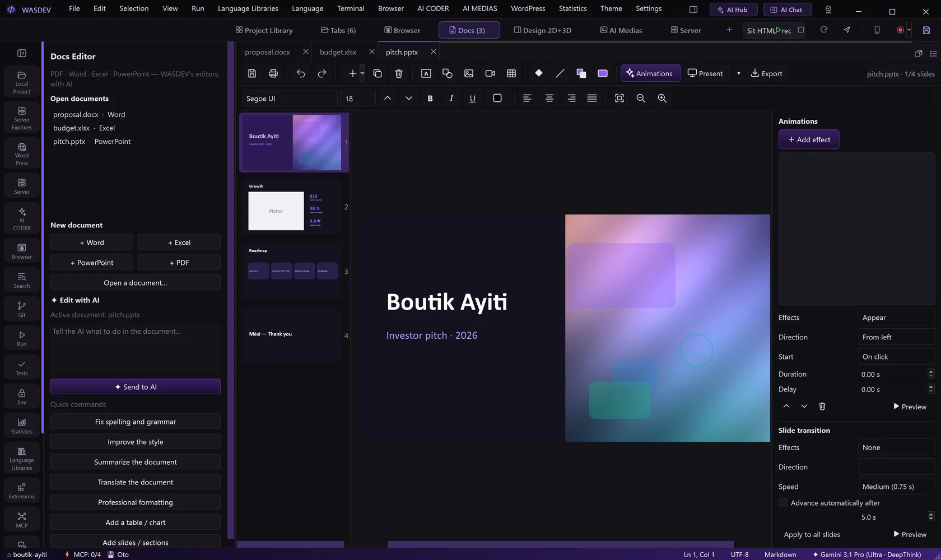Open the Speed Medium dropdown
Image resolution: width=941 pixels, height=560 pixels.
[897, 487]
